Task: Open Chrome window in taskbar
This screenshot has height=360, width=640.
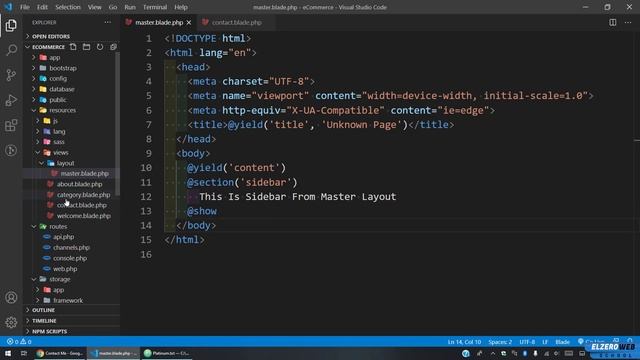Action: pos(60,353)
